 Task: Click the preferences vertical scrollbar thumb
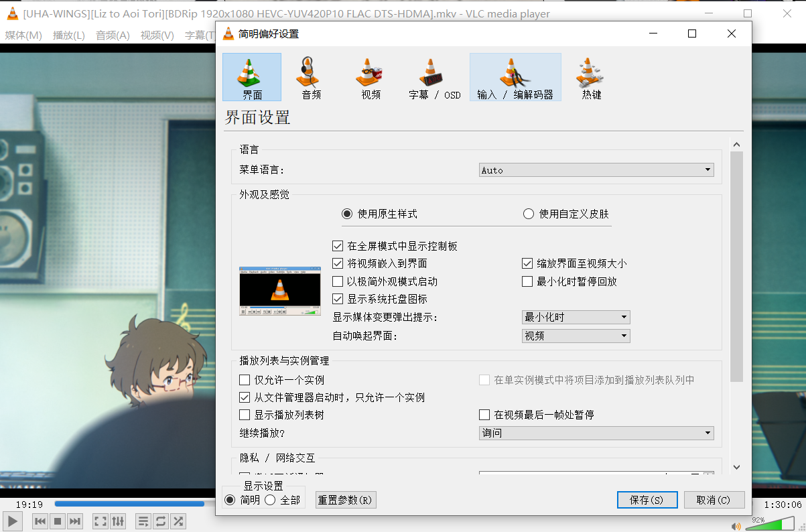(736, 267)
